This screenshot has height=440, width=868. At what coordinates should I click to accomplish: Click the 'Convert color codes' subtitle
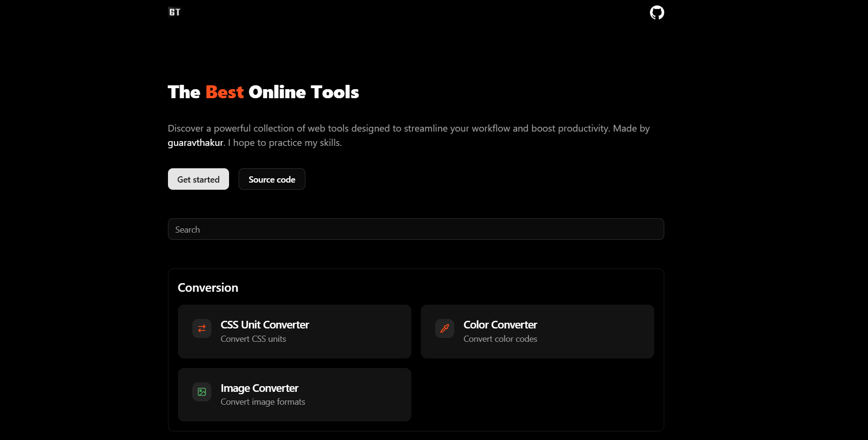pos(500,338)
